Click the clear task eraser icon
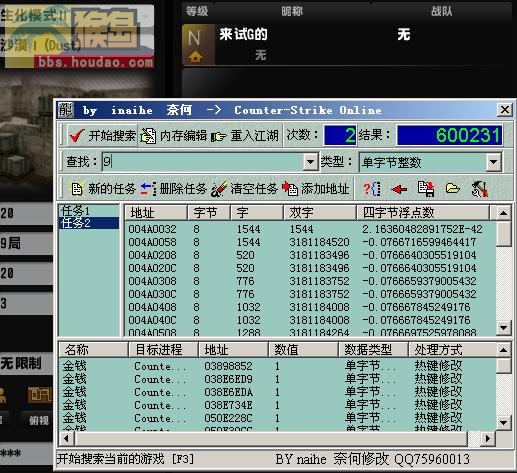 pyautogui.click(x=219, y=189)
